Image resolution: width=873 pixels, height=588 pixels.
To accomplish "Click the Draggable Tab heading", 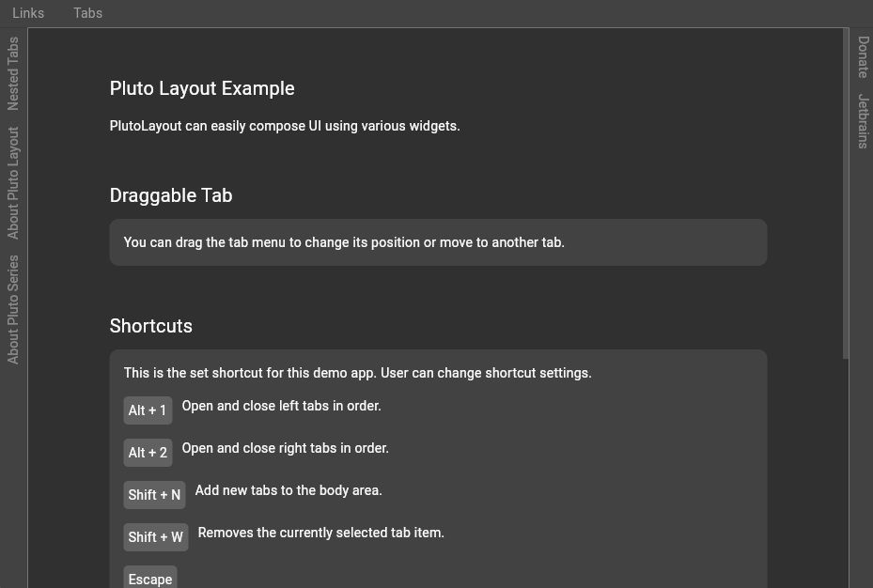I will pos(171,195).
